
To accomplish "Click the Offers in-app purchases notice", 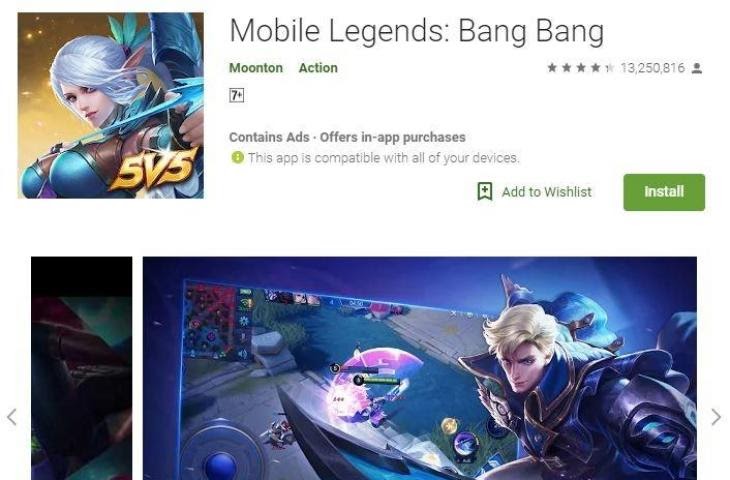I will click(x=392, y=137).
